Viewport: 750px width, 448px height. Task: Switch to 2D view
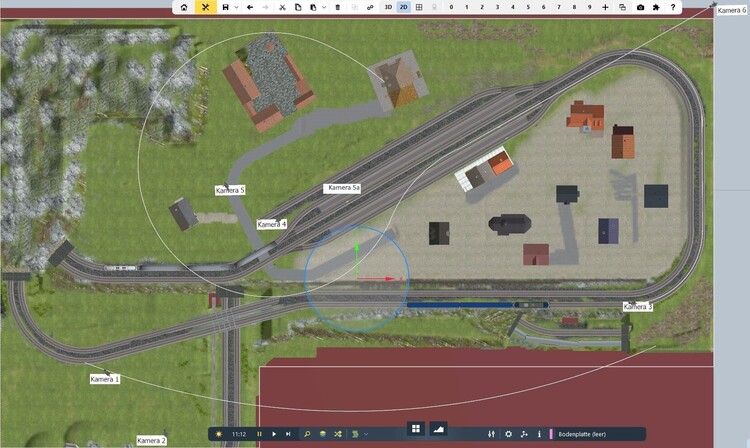pos(404,7)
